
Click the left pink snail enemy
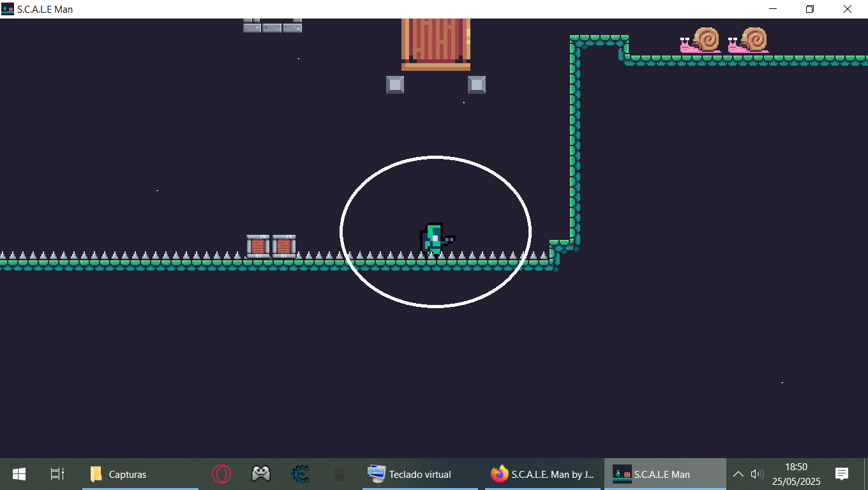pyautogui.click(x=701, y=40)
